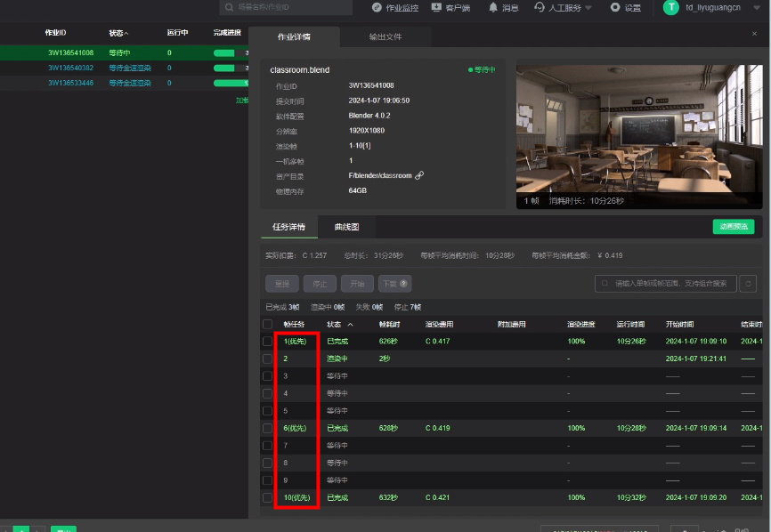Open the 消息 notification bell
This screenshot has height=532, width=771.
click(x=493, y=8)
